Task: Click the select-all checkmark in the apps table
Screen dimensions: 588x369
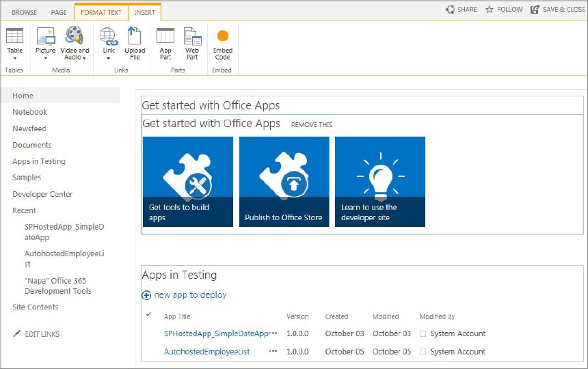Action: click(148, 314)
